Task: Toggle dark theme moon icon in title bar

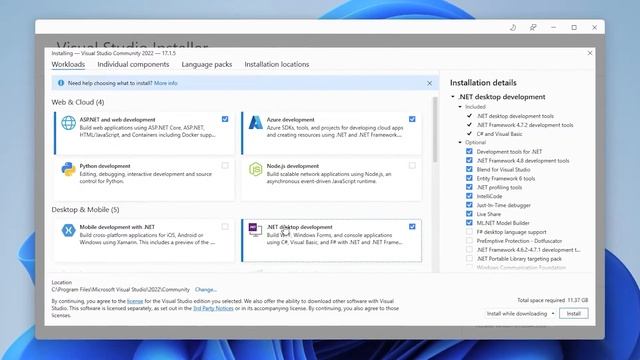Action: coord(513,27)
